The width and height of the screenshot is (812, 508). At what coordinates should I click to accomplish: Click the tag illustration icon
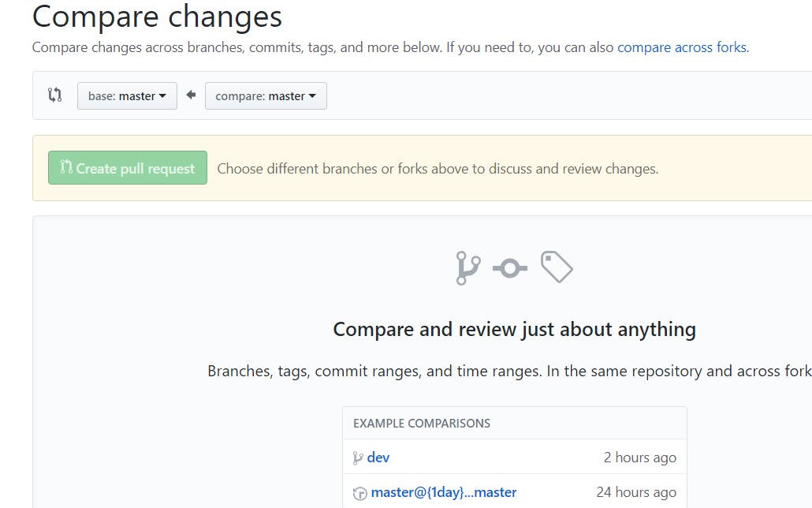pyautogui.click(x=557, y=267)
